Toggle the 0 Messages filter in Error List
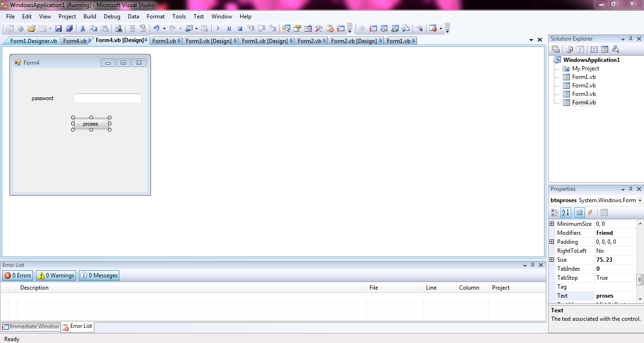Screen dimensions: 644x343 pos(99,275)
